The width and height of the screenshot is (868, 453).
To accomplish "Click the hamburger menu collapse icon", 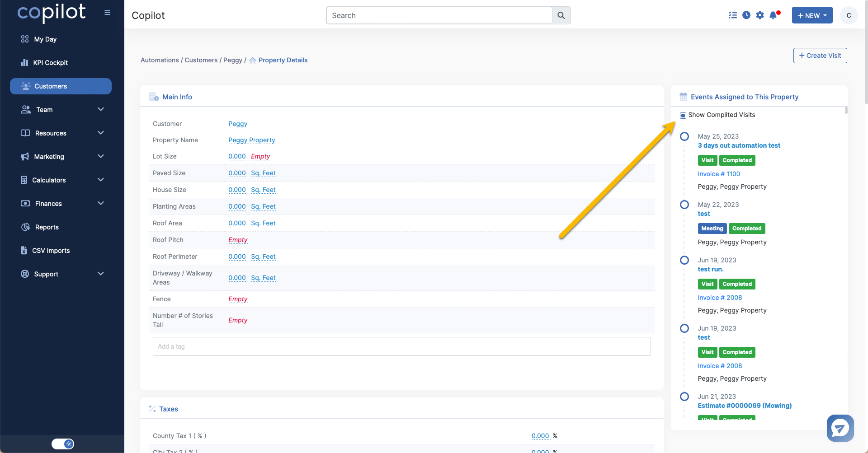I will tap(107, 13).
